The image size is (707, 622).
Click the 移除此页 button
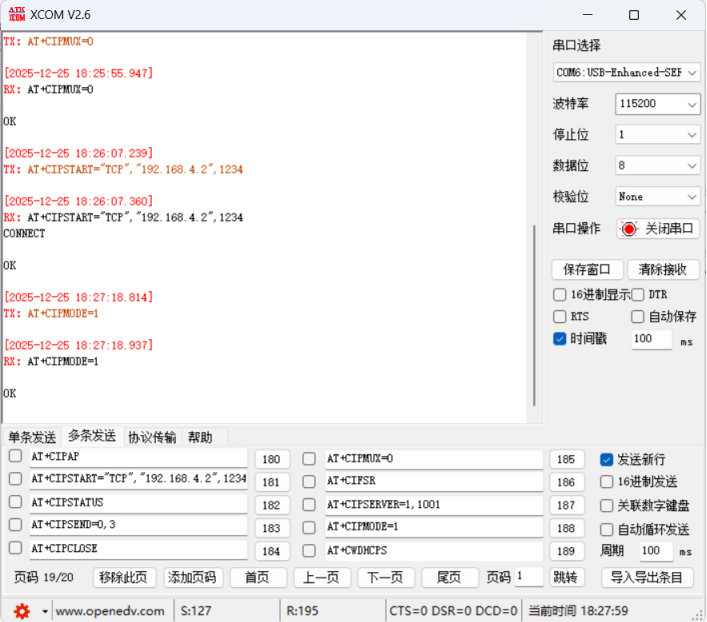coord(124,577)
